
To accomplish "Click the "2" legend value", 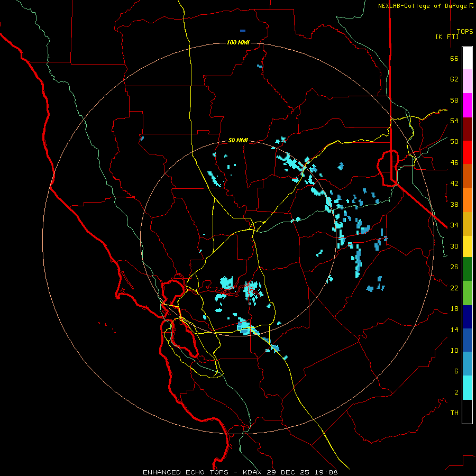I will pyautogui.click(x=456, y=392).
